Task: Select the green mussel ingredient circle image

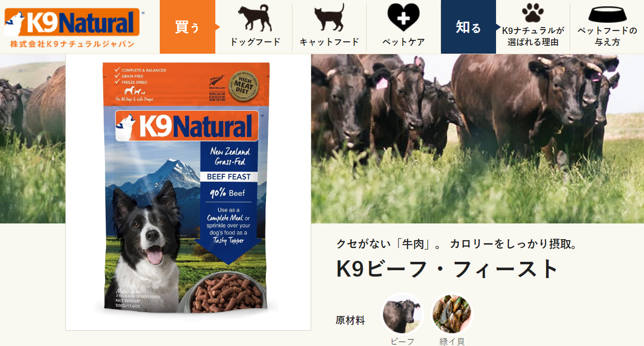Action: click(452, 314)
